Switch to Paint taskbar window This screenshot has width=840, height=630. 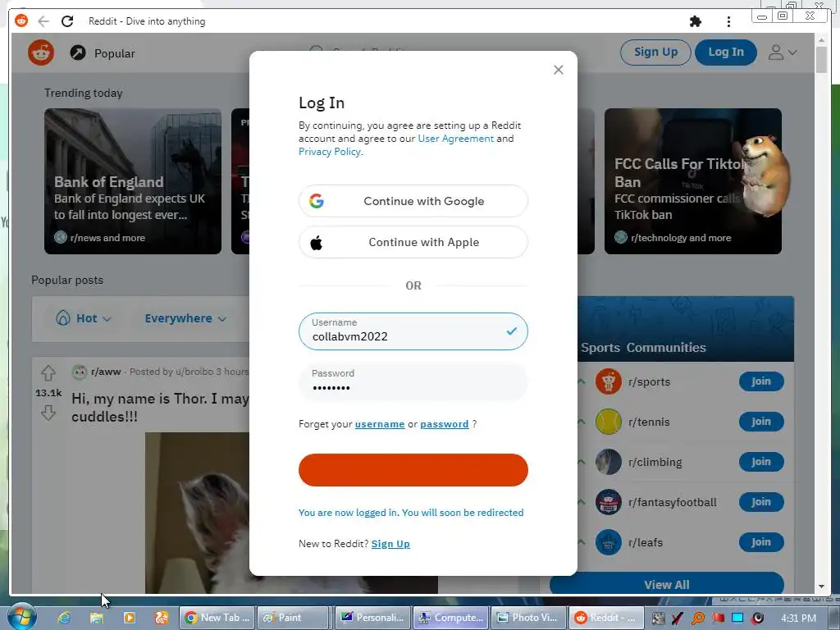[x=293, y=618]
